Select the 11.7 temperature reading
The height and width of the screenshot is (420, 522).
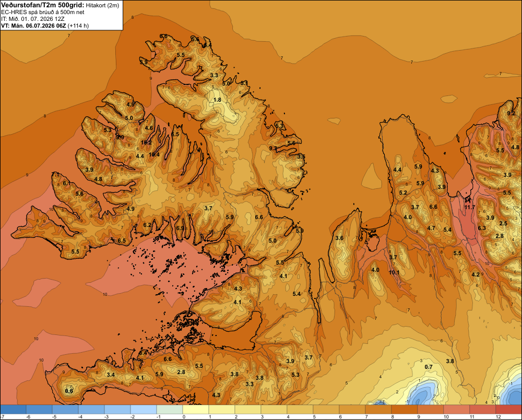[470, 207]
